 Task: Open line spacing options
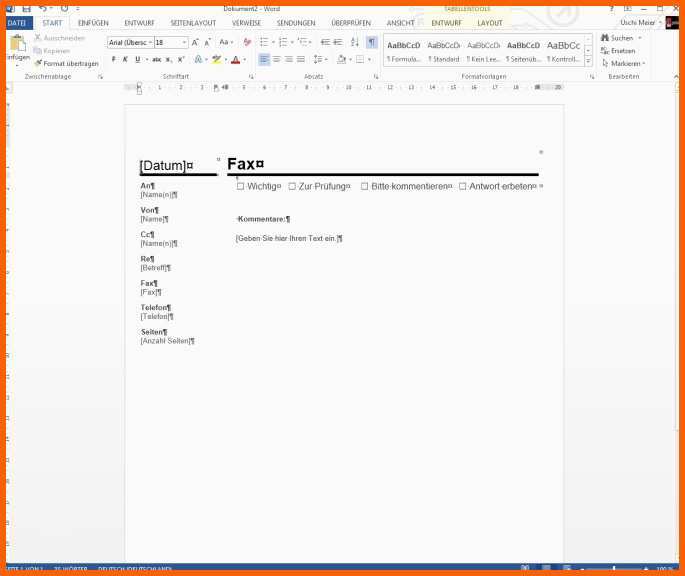318,59
